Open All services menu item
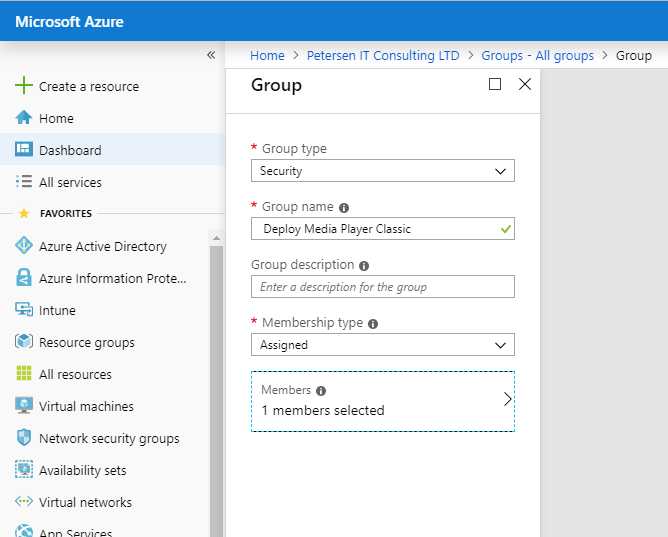The width and height of the screenshot is (668, 537). [70, 182]
